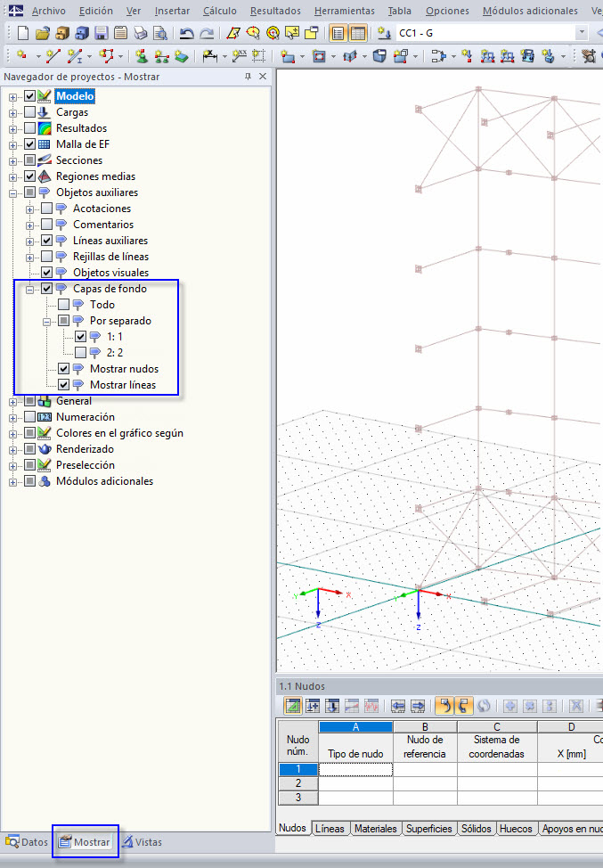
Task: Collapse the Por separado node
Action: (47, 322)
